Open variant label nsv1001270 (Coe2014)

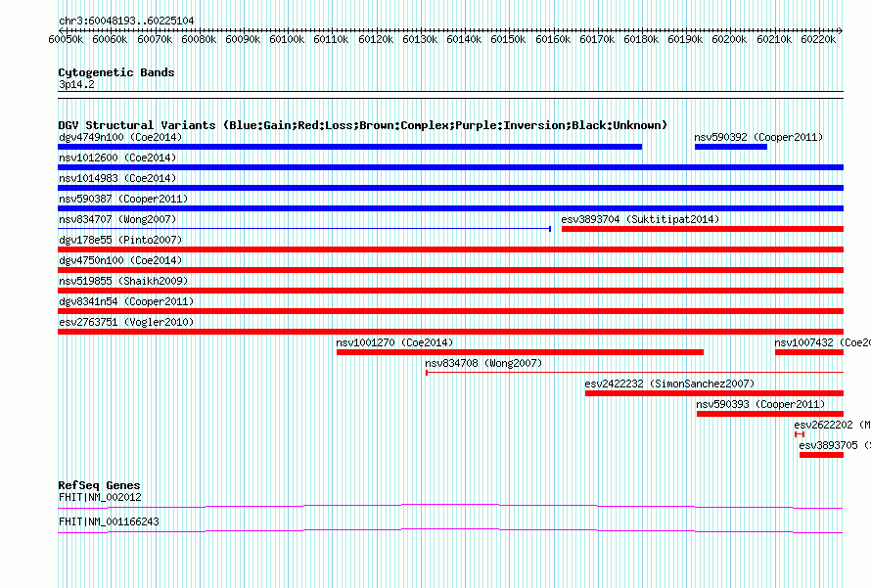[394, 342]
